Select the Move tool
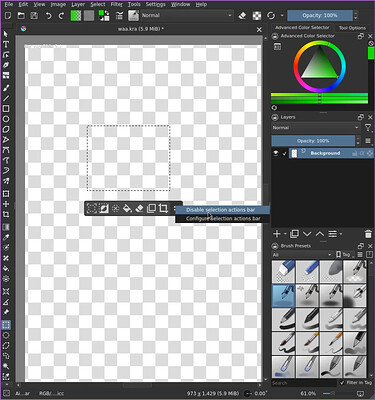 point(6,204)
